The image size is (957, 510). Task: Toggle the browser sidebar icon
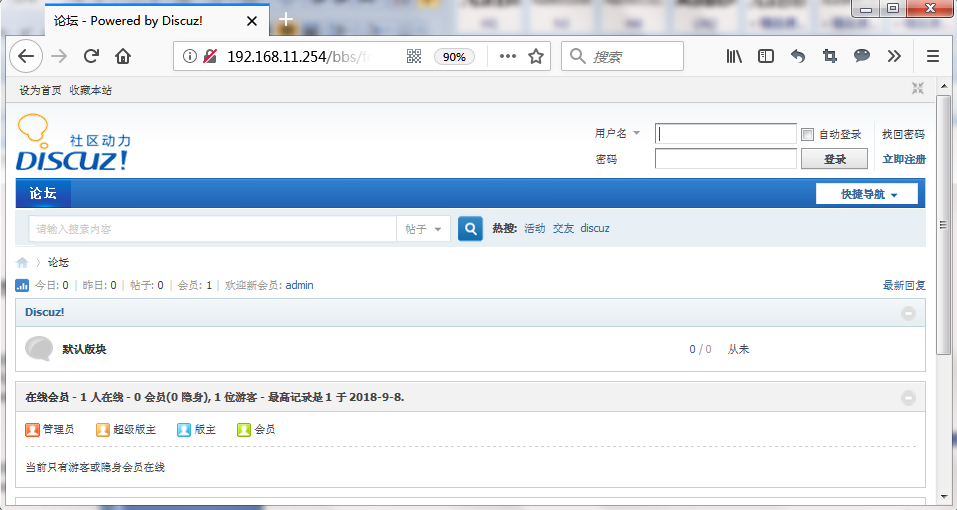click(x=766, y=56)
